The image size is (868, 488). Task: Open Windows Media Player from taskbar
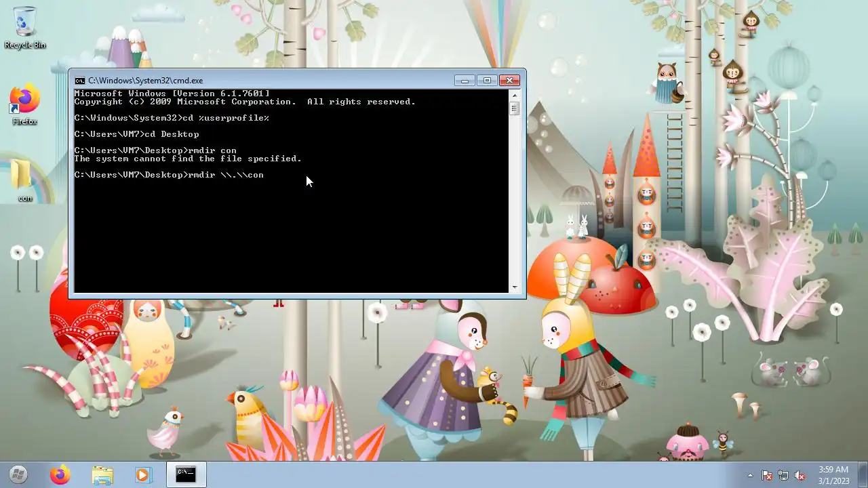coord(142,475)
